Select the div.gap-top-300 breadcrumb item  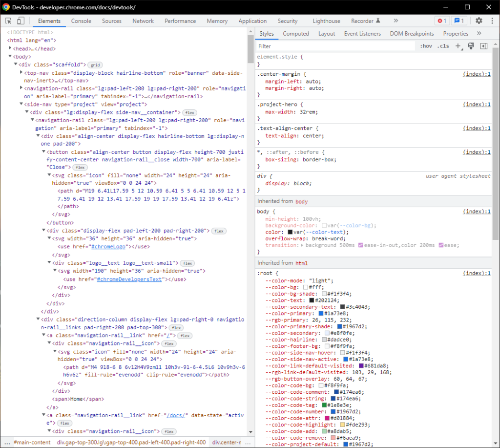point(131,442)
